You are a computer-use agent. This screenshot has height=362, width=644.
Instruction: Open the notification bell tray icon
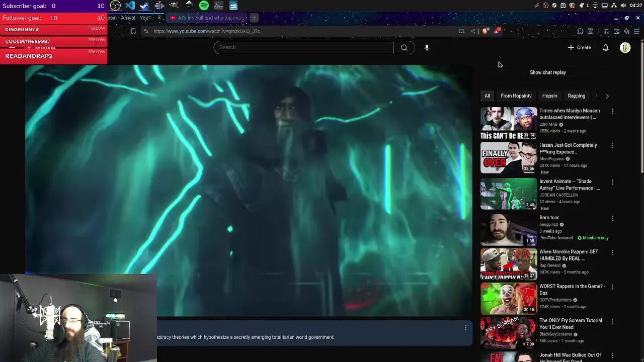point(581,5)
